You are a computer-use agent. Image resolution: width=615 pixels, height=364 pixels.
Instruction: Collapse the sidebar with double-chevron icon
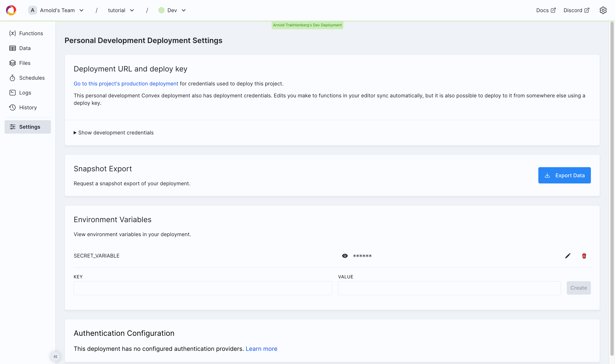point(55,357)
